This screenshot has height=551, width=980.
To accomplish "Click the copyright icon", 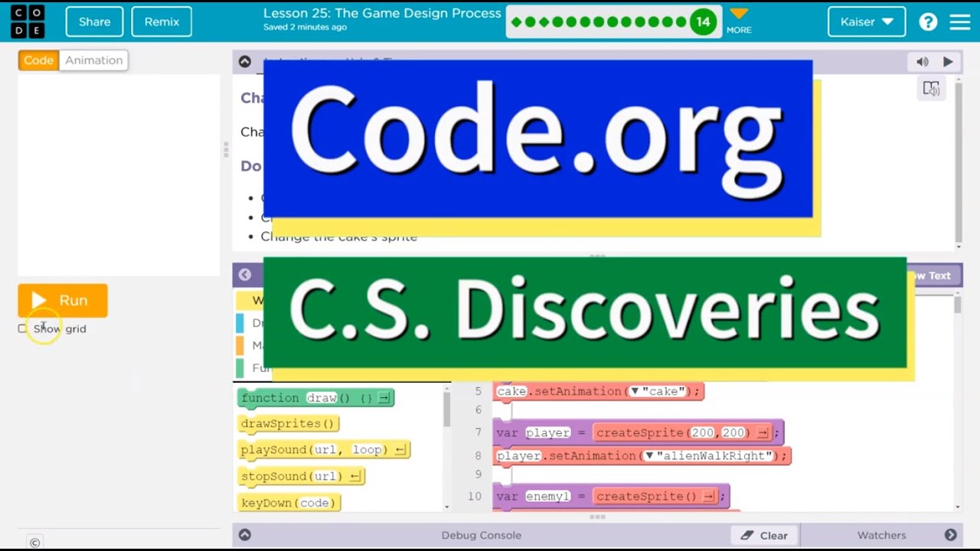I will (34, 543).
